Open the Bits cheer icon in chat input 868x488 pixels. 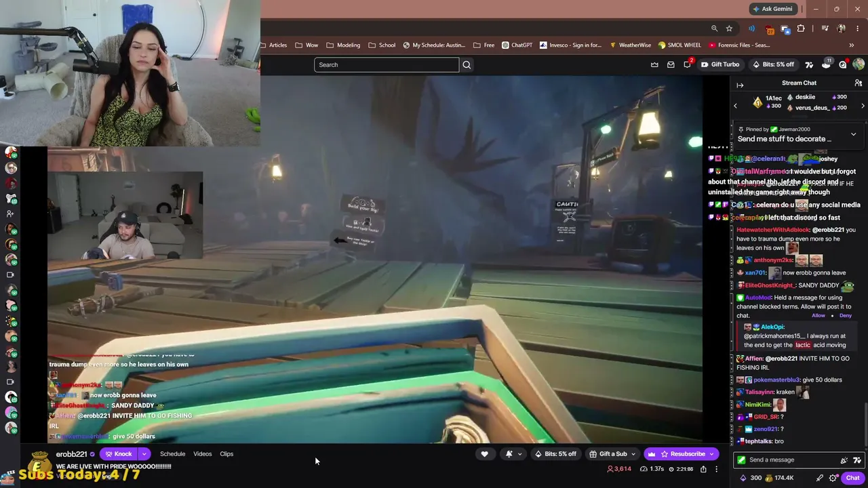pos(844,460)
